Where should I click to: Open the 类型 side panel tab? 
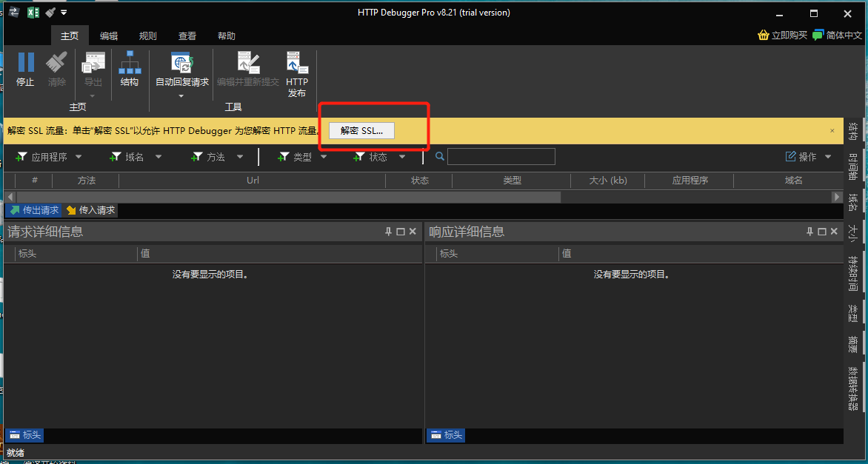(854, 314)
